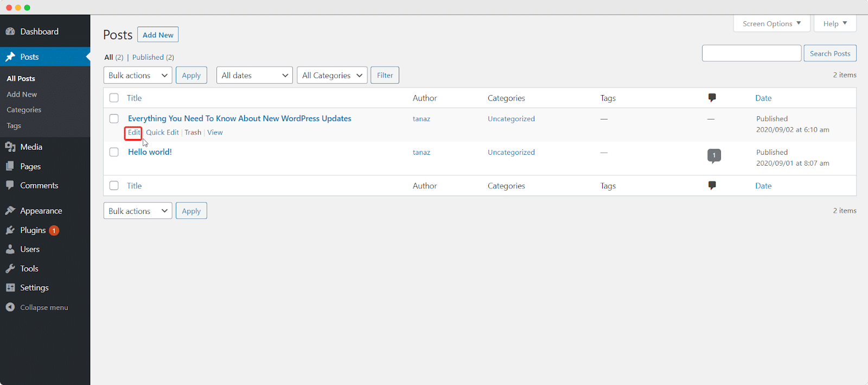Click the Tools wrench icon
The height and width of the screenshot is (385, 868).
10,269
